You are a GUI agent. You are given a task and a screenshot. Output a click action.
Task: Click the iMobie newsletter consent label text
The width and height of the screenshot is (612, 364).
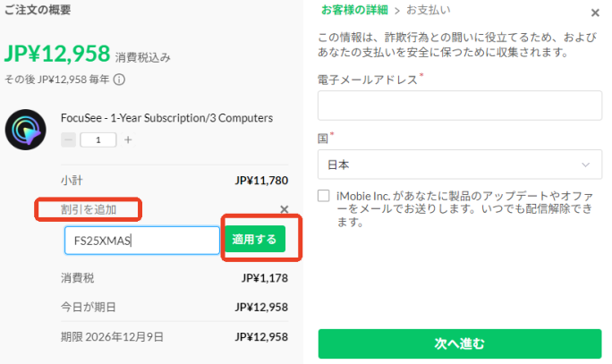tap(465, 208)
